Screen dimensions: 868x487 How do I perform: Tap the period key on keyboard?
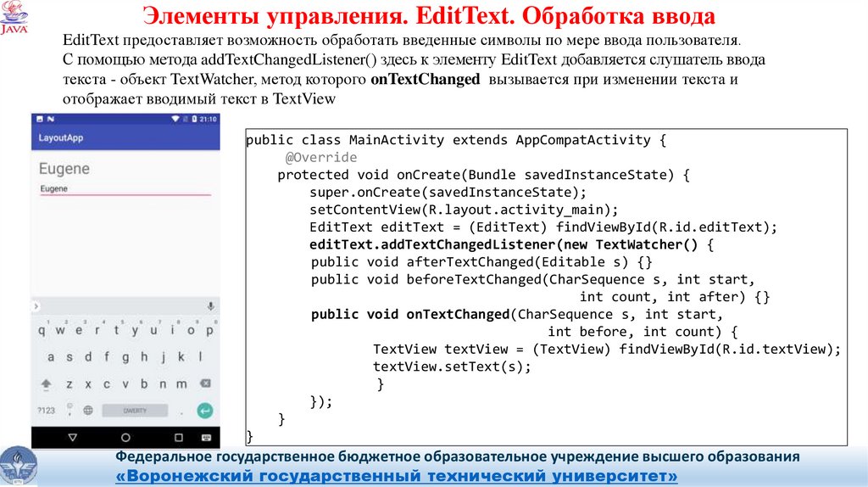point(181,412)
